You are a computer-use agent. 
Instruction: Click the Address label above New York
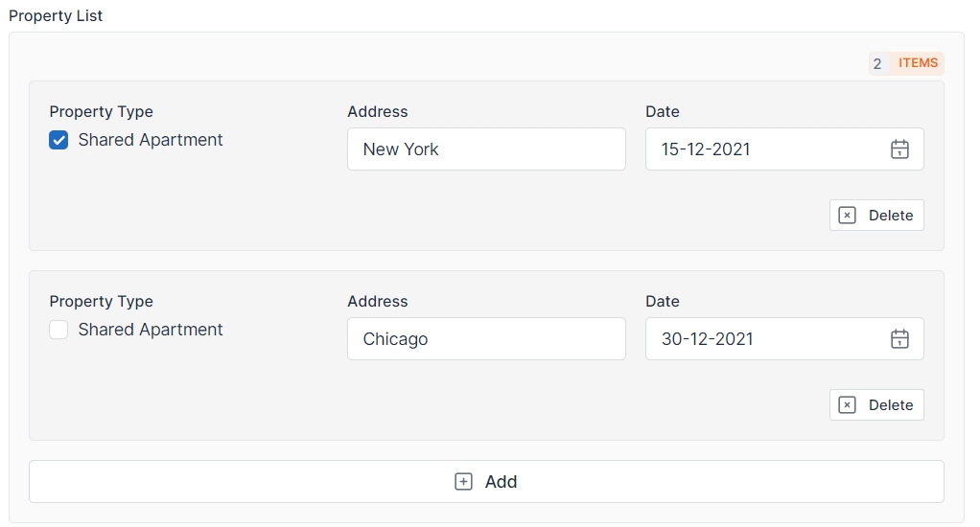[x=378, y=112]
